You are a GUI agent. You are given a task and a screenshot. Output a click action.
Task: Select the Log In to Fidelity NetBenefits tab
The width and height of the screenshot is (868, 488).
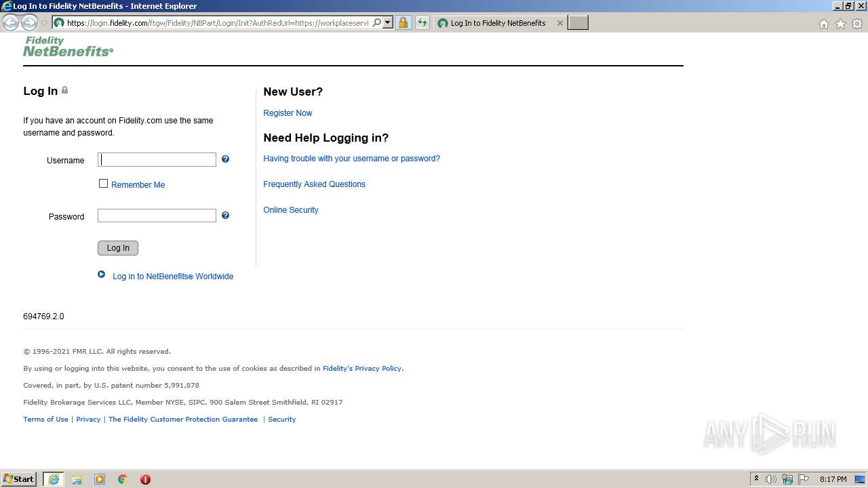[x=498, y=23]
